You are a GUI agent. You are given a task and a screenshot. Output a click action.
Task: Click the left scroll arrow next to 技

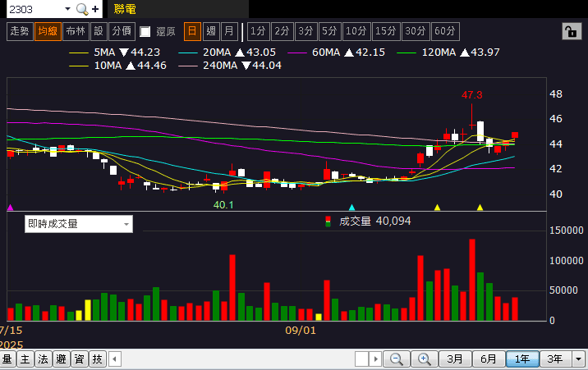point(115,359)
